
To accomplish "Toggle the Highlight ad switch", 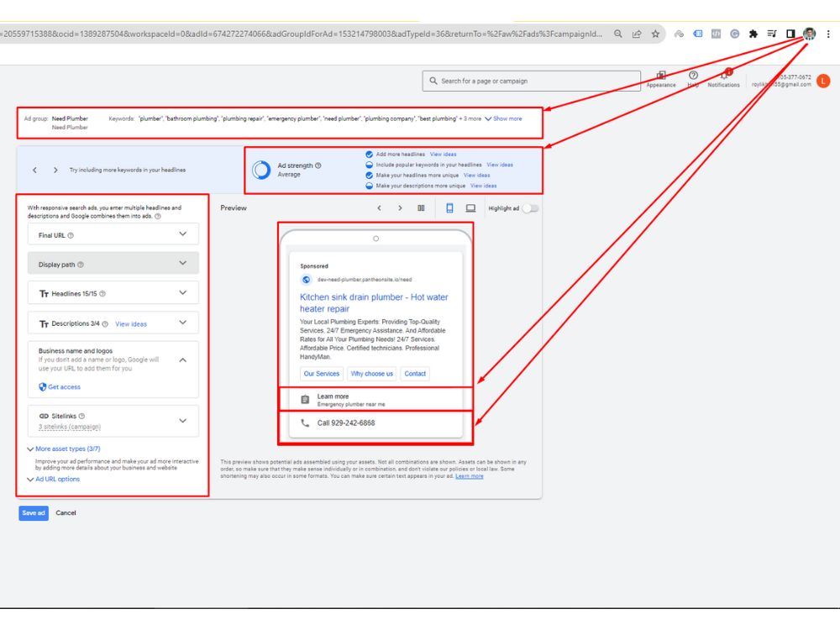I will click(x=530, y=208).
